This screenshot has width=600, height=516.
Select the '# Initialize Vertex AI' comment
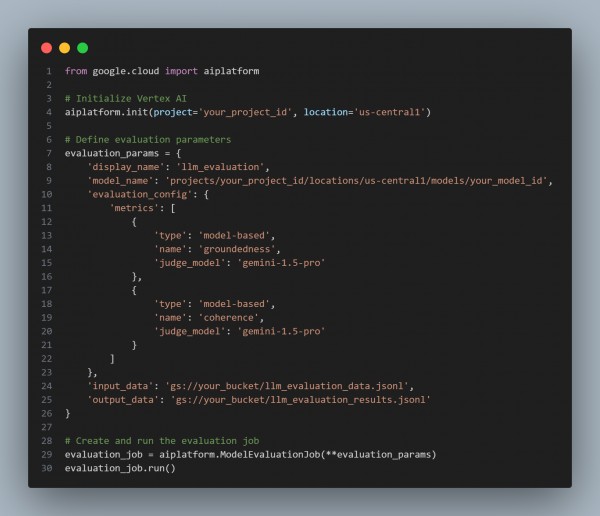click(x=126, y=99)
